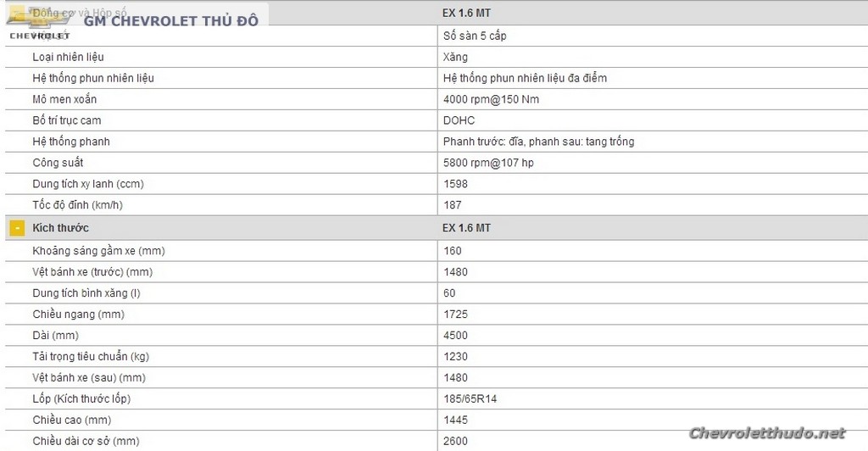The width and height of the screenshot is (868, 451).
Task: Collapse the Kích thước section with minus icon
Action: (x=17, y=228)
